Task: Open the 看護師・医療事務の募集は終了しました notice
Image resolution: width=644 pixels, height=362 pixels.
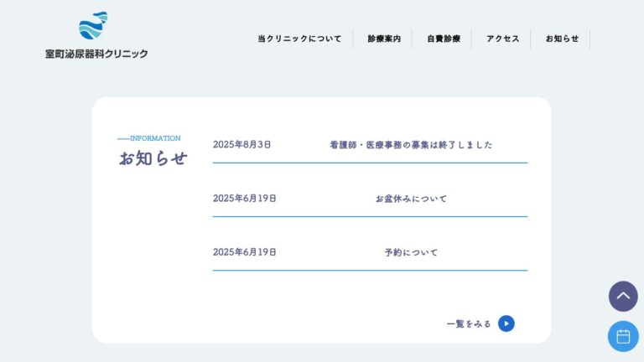Action: 411,145
